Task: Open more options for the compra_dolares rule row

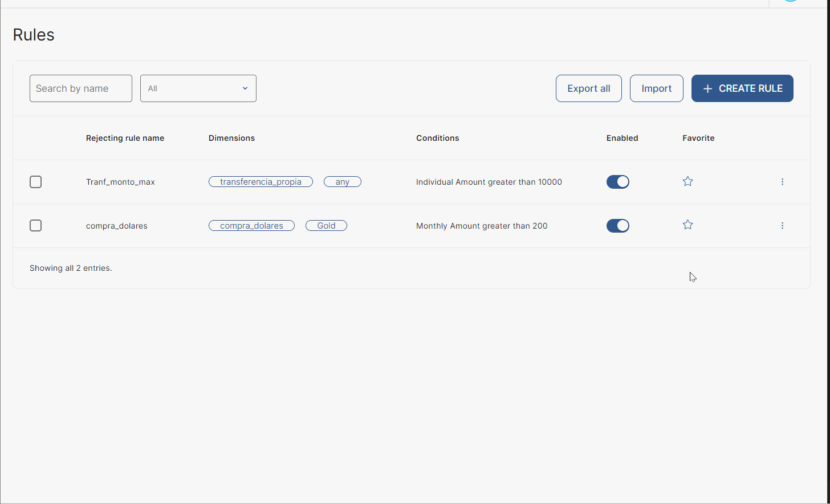Action: [782, 226]
